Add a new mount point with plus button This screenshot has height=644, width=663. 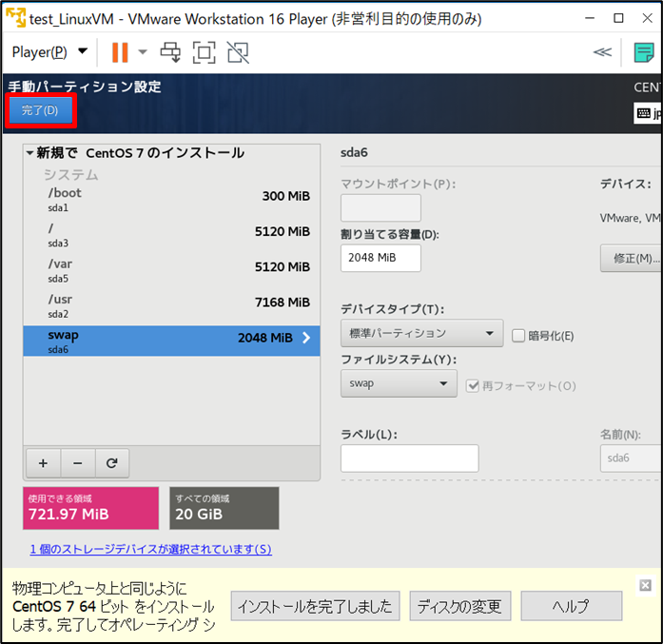click(43, 463)
